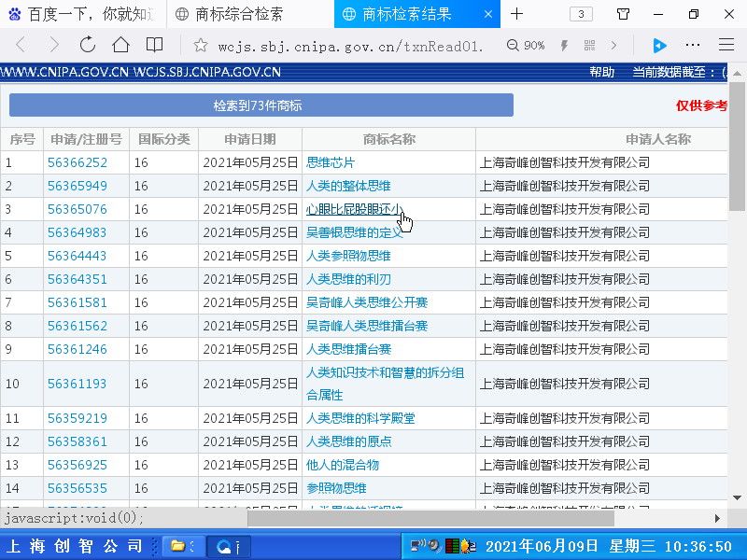Reload the page with refresh icon
Image resolution: width=747 pixels, height=560 pixels.
87,45
